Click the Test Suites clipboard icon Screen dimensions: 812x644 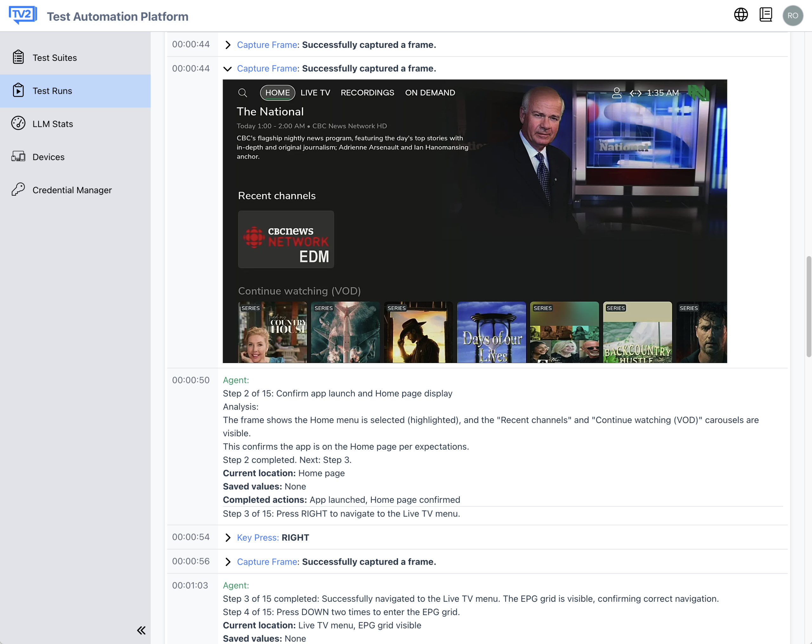click(18, 57)
